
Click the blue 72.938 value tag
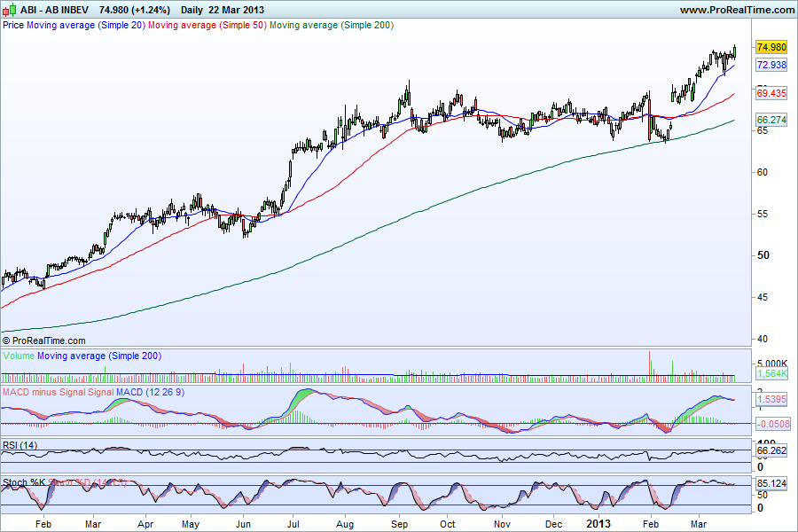coord(771,65)
